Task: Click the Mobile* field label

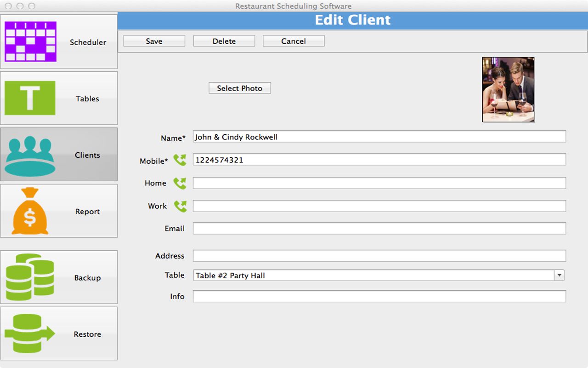Action: pos(154,161)
